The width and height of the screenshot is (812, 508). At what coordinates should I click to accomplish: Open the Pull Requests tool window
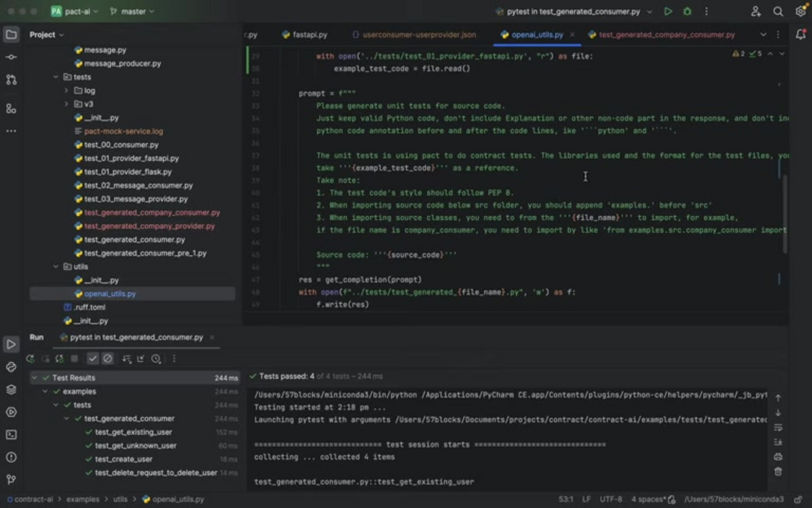coord(11,80)
